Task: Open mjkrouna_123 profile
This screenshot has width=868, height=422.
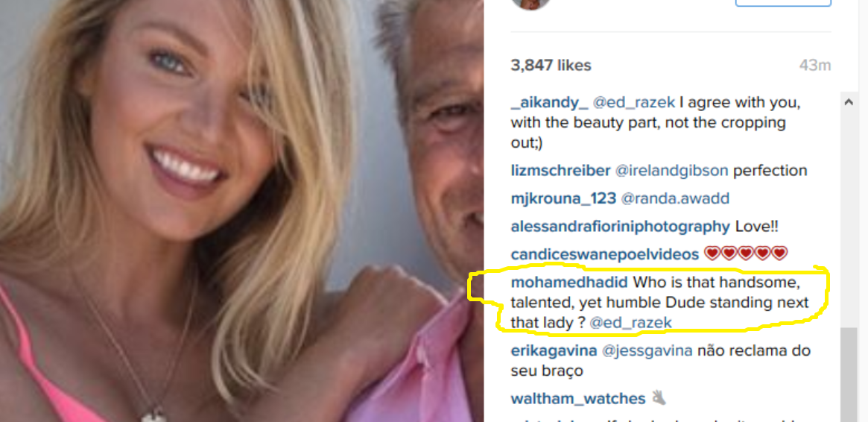Action: 563,198
